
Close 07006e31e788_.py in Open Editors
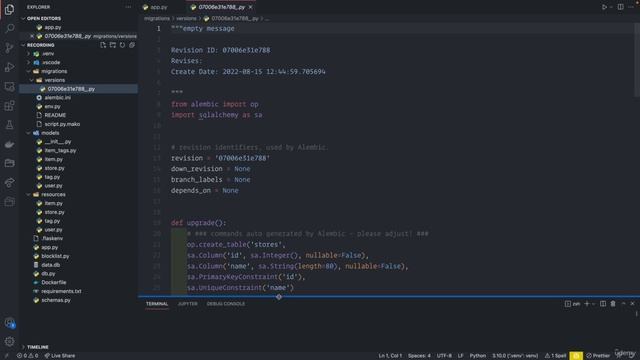[x=32, y=36]
